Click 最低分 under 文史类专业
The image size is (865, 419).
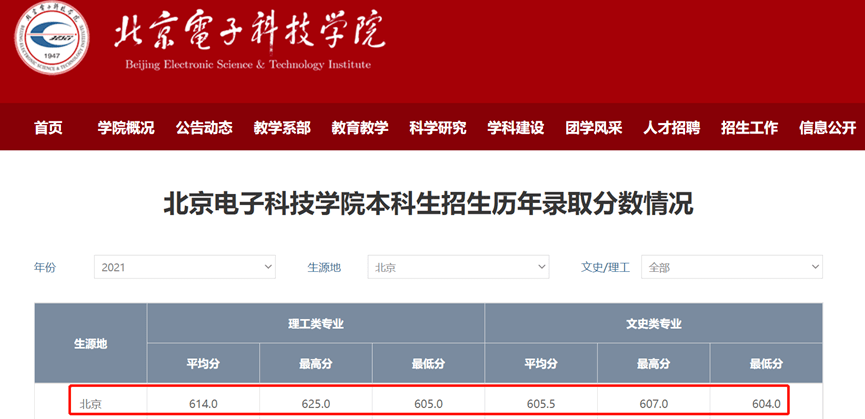(x=766, y=363)
